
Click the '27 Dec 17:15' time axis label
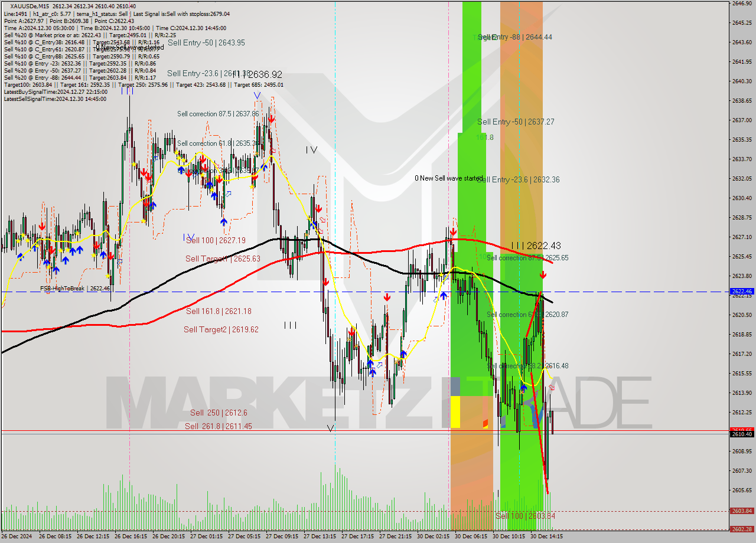coord(358,537)
